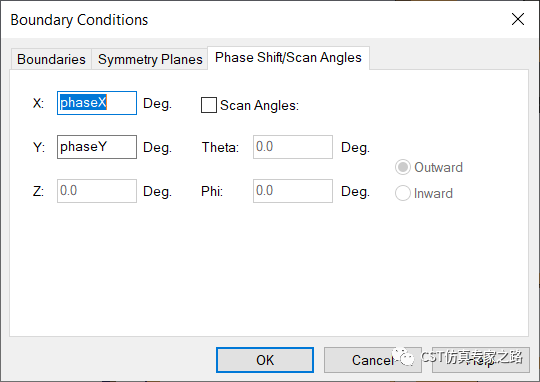The height and width of the screenshot is (382, 540).
Task: Click the Inward option label
Action: [x=433, y=193]
